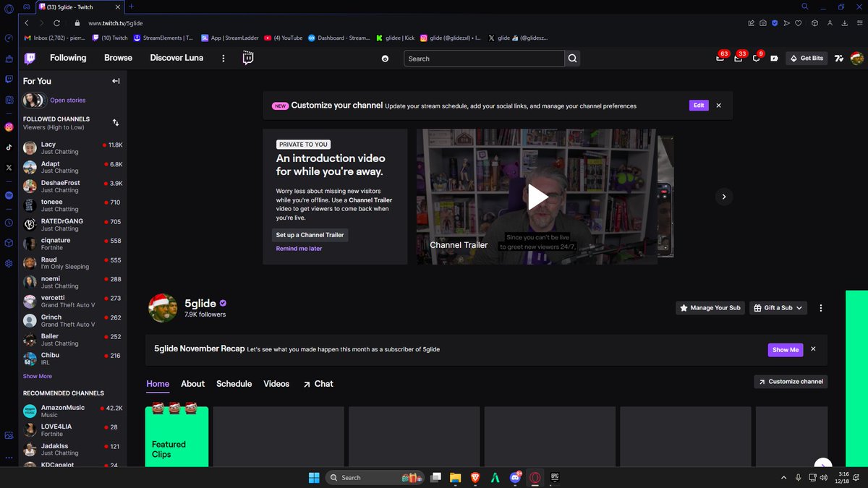Viewport: 868px width, 488px height.
Task: Open StreamLadder bookmark
Action: click(x=229, y=38)
